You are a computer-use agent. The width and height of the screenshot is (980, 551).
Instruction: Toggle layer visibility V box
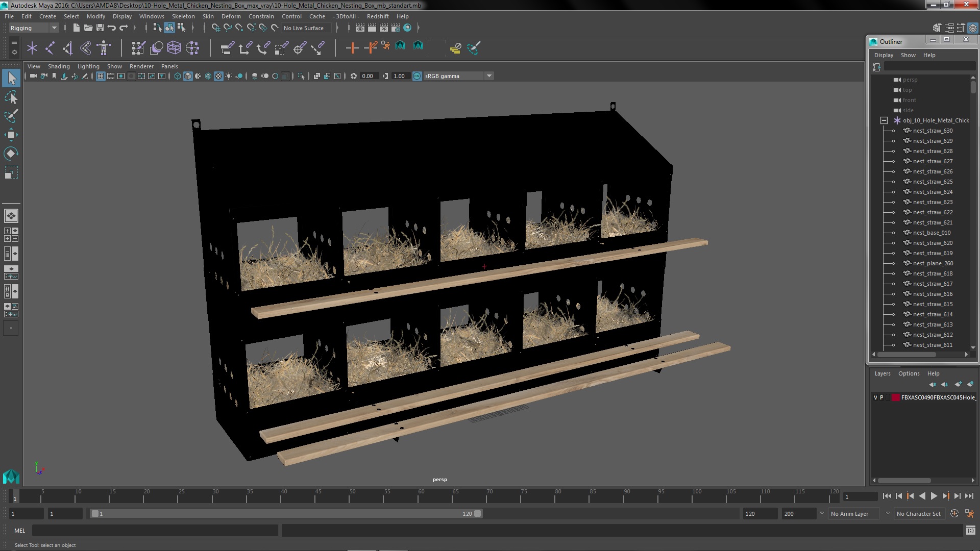[x=875, y=397]
